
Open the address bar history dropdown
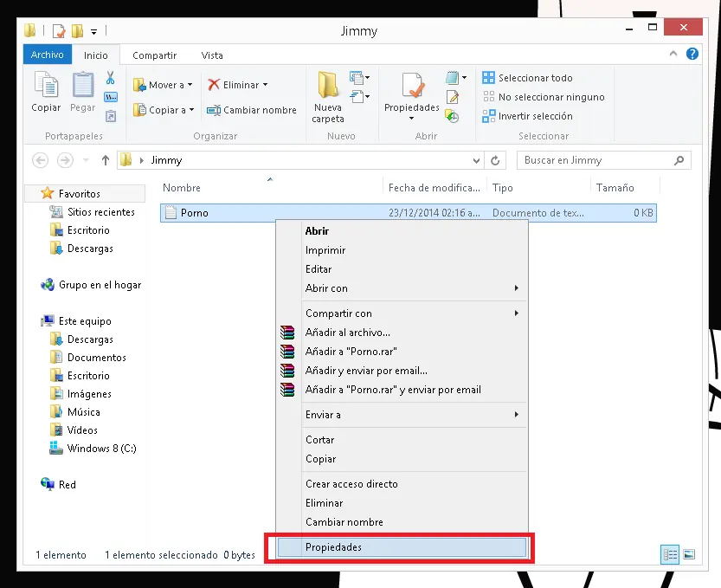[476, 160]
